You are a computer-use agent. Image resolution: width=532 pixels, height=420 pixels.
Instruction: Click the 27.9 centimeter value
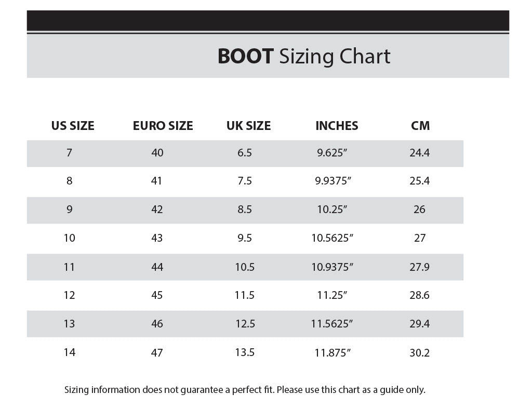(420, 267)
